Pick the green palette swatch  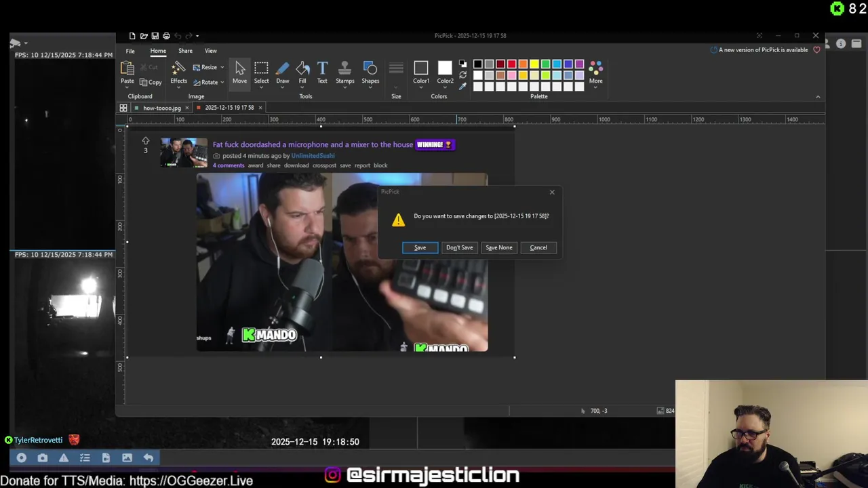[x=546, y=64]
